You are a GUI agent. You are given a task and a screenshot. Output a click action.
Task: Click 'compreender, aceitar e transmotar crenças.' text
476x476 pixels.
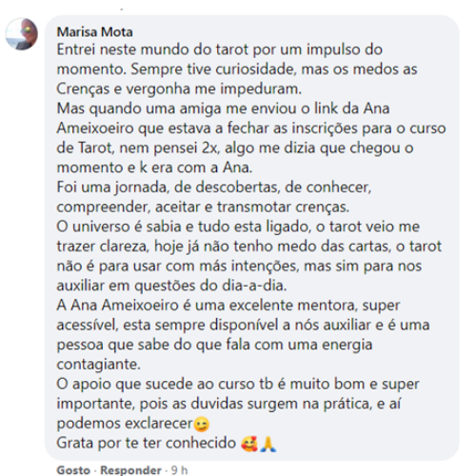click(x=203, y=208)
